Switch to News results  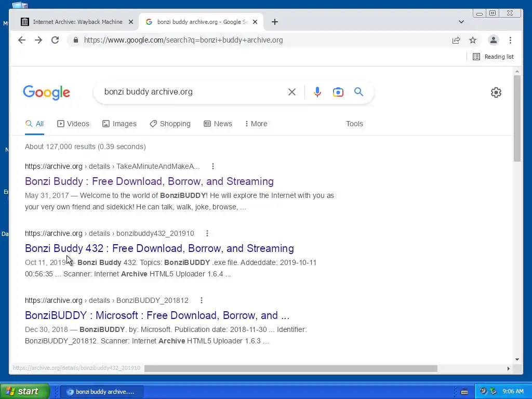click(x=218, y=124)
